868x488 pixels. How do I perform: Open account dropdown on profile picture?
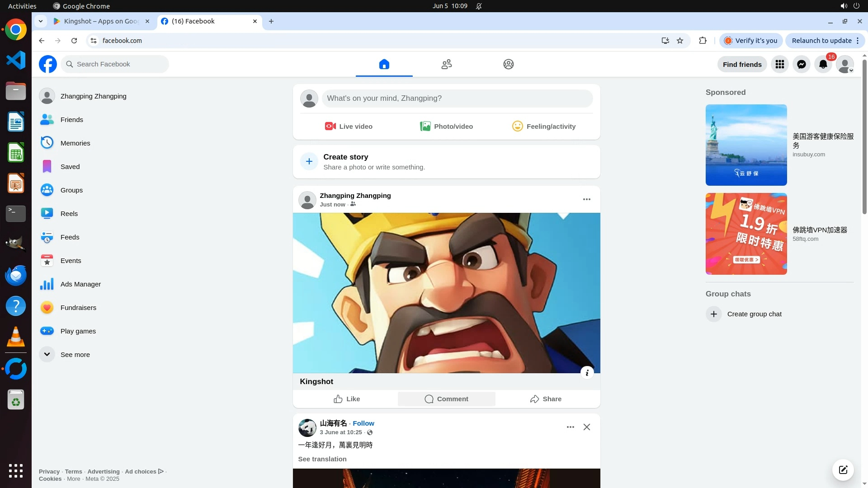(x=844, y=64)
